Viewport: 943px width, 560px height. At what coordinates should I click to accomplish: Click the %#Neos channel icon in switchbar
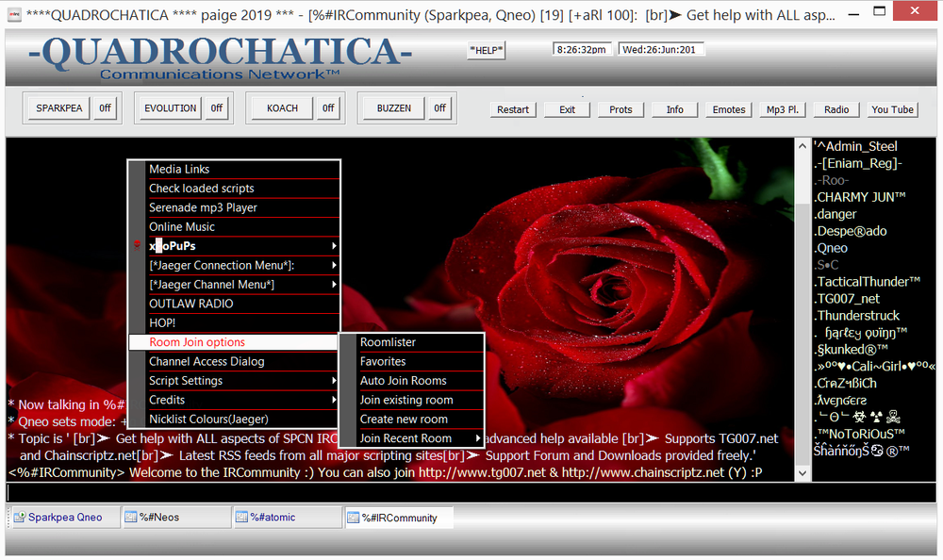point(130,518)
